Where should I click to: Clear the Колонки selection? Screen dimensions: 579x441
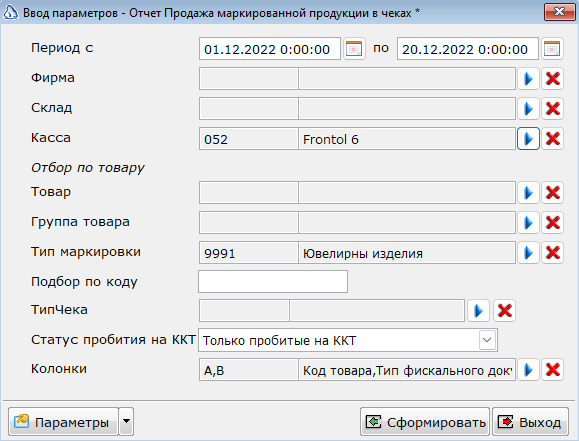click(552, 369)
